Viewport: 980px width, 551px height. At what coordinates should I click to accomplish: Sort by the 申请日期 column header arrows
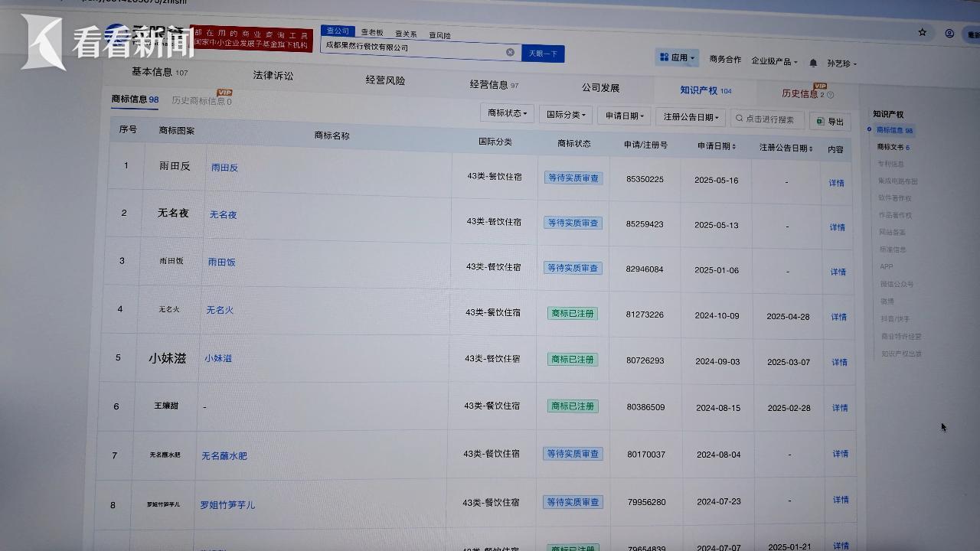click(734, 146)
